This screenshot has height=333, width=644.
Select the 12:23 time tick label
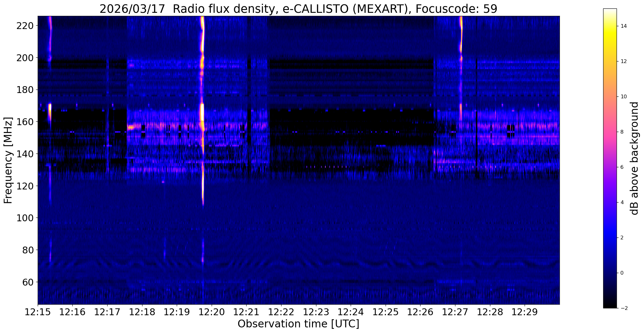coord(316,312)
